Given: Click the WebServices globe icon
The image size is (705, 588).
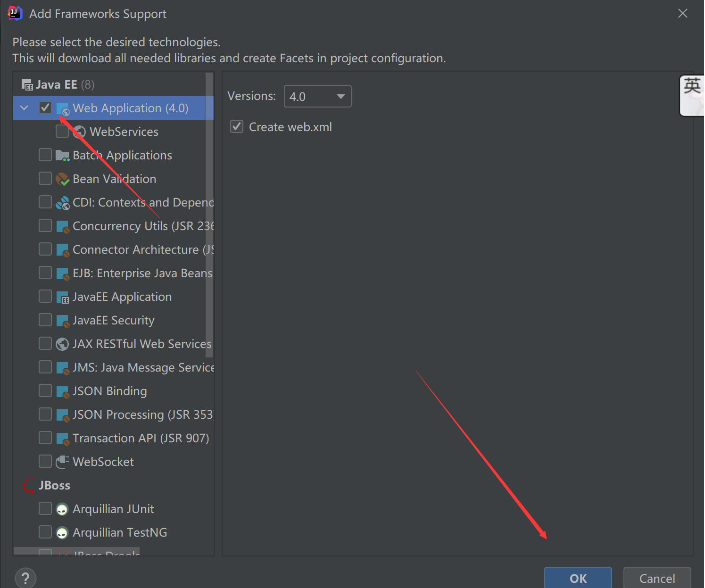Looking at the screenshot, I should click(79, 132).
